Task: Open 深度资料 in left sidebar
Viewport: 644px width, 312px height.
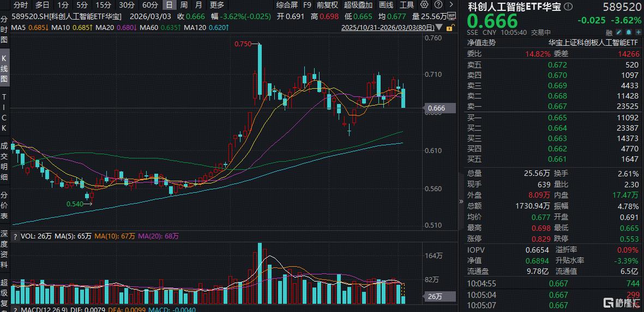Action: coord(4,250)
